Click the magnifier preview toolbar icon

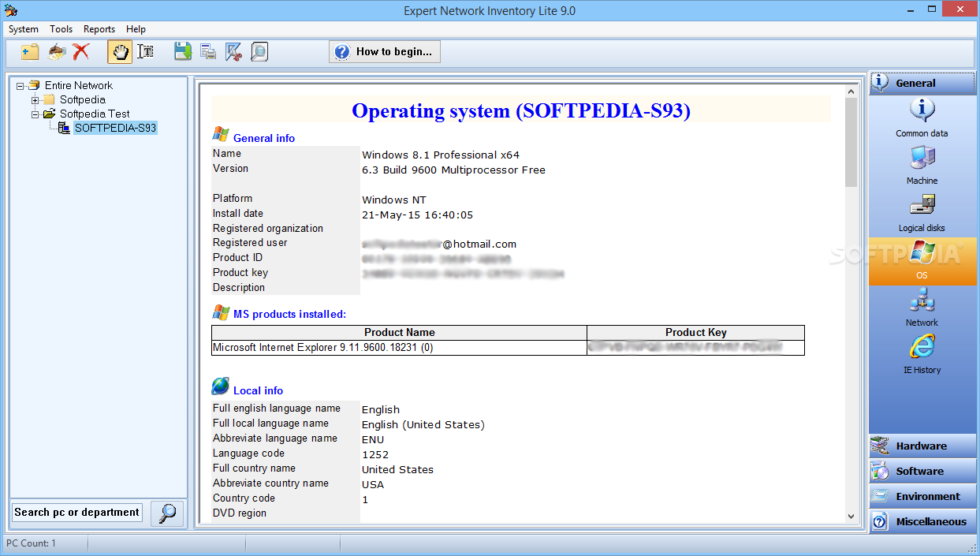[x=259, y=52]
